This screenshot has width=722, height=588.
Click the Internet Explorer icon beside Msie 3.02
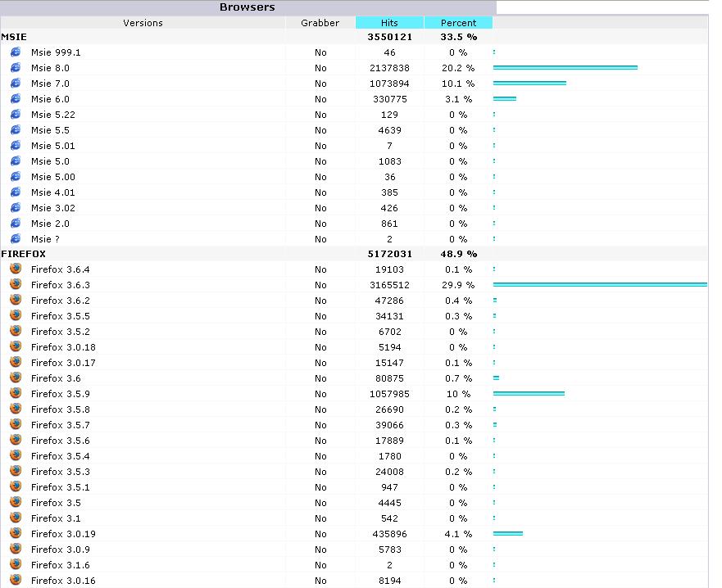[x=16, y=207]
